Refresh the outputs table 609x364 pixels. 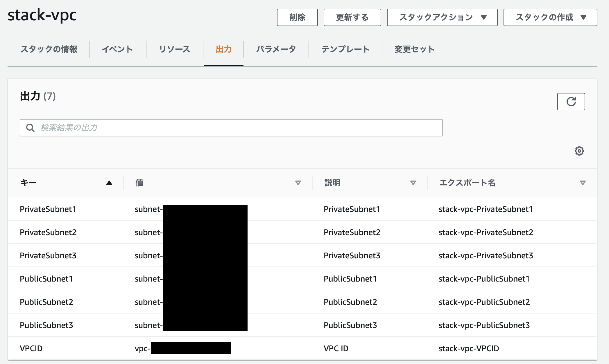571,101
